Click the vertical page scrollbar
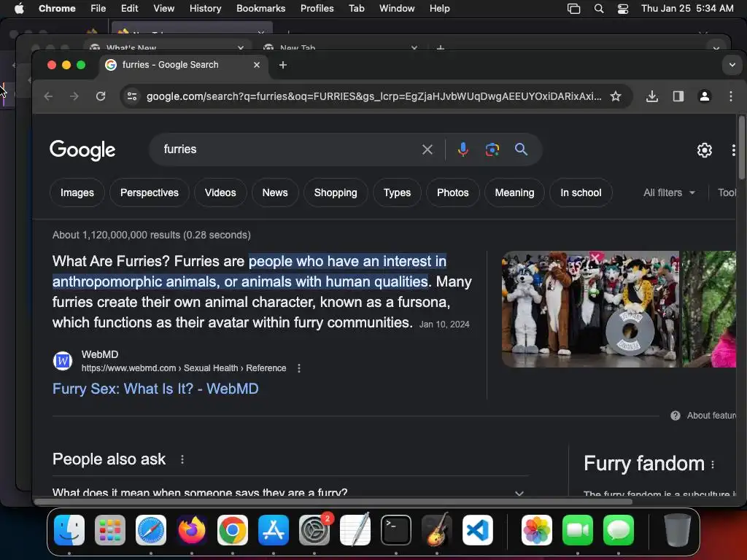This screenshot has height=560, width=747. (741, 147)
